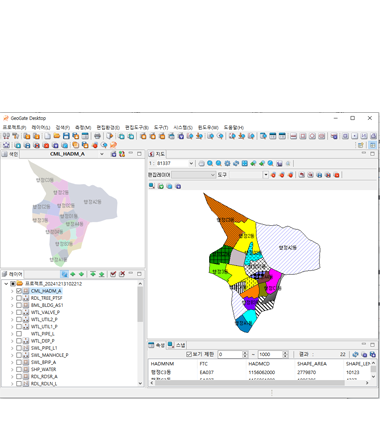Toggle the 보기 제한 checkbox
Screen dimensions: 382x430
tap(189, 354)
